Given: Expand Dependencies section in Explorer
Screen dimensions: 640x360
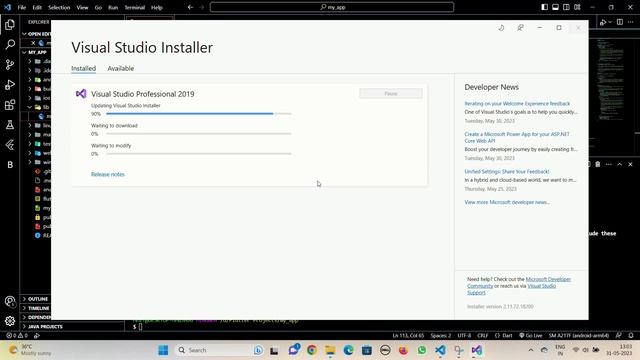Looking at the screenshot, I should [x=36, y=317].
